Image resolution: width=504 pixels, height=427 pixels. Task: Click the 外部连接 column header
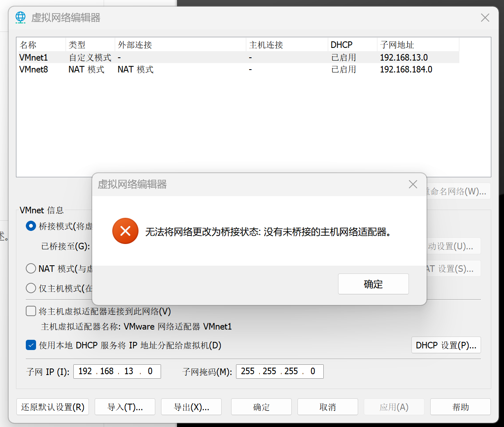pyautogui.click(x=180, y=45)
